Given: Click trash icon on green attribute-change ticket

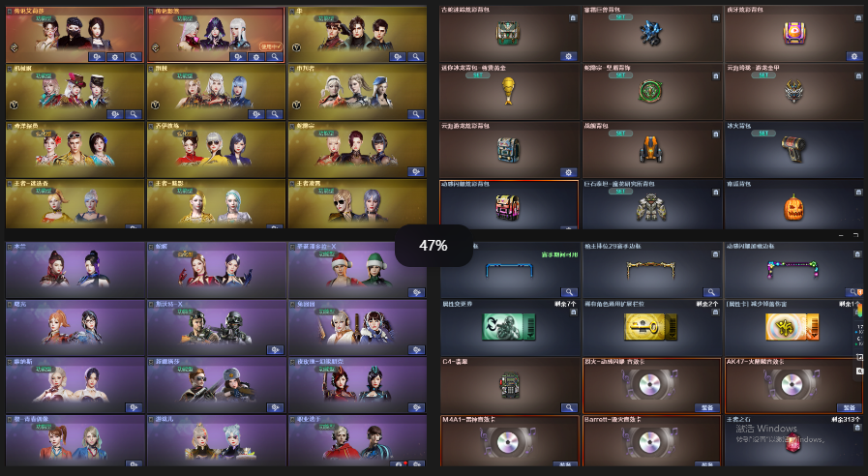Looking at the screenshot, I should pyautogui.click(x=573, y=312).
